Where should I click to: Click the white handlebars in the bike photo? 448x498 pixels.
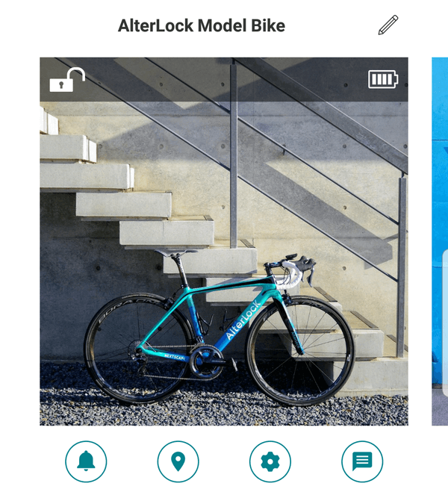294,273
